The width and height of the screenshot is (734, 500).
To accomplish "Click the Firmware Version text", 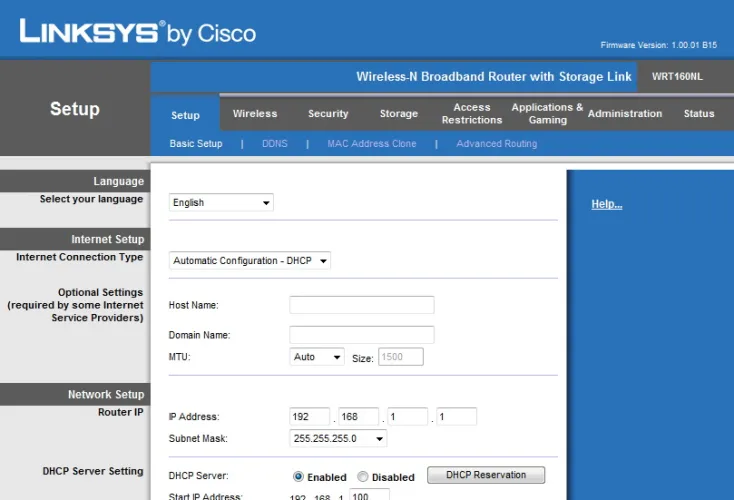I will pos(659,45).
